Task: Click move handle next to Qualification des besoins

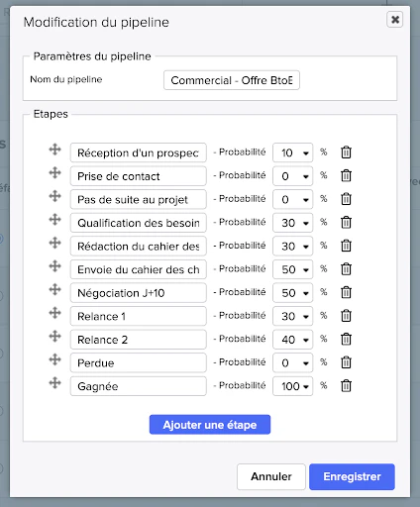Action: [x=55, y=220]
